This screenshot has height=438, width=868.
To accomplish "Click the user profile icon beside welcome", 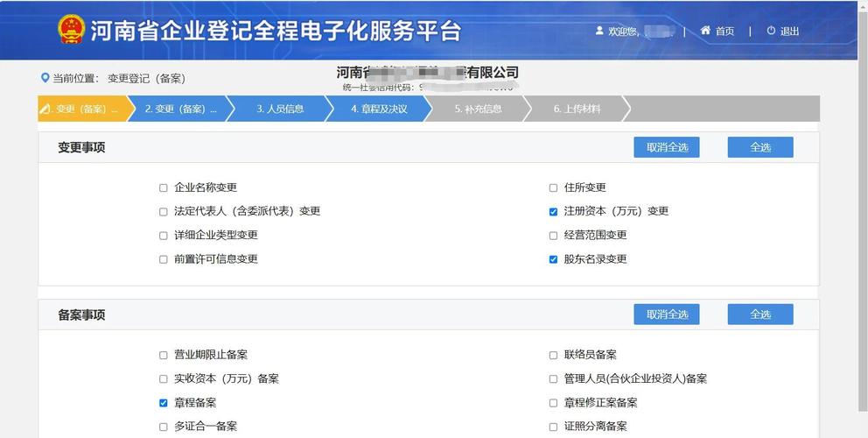I will pyautogui.click(x=599, y=31).
